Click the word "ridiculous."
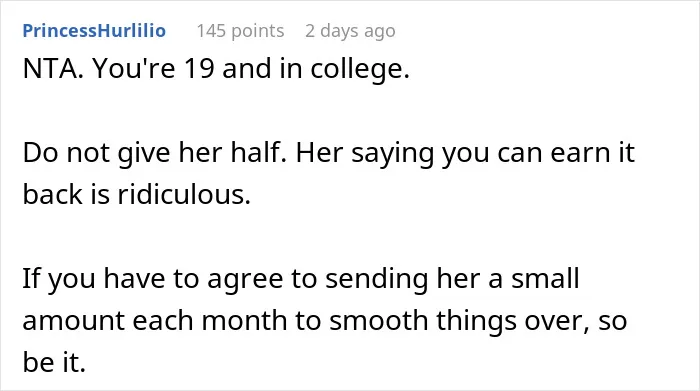 click(184, 194)
